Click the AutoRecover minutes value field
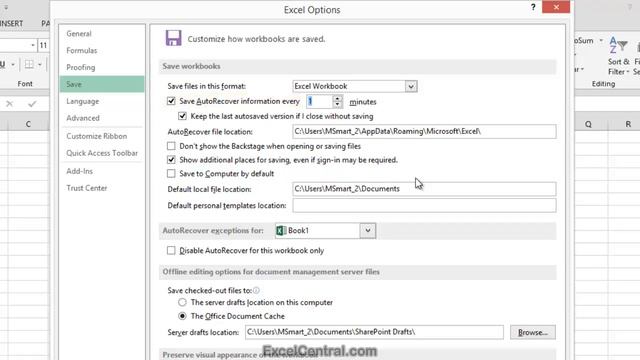This screenshot has width=640, height=360. [320, 101]
